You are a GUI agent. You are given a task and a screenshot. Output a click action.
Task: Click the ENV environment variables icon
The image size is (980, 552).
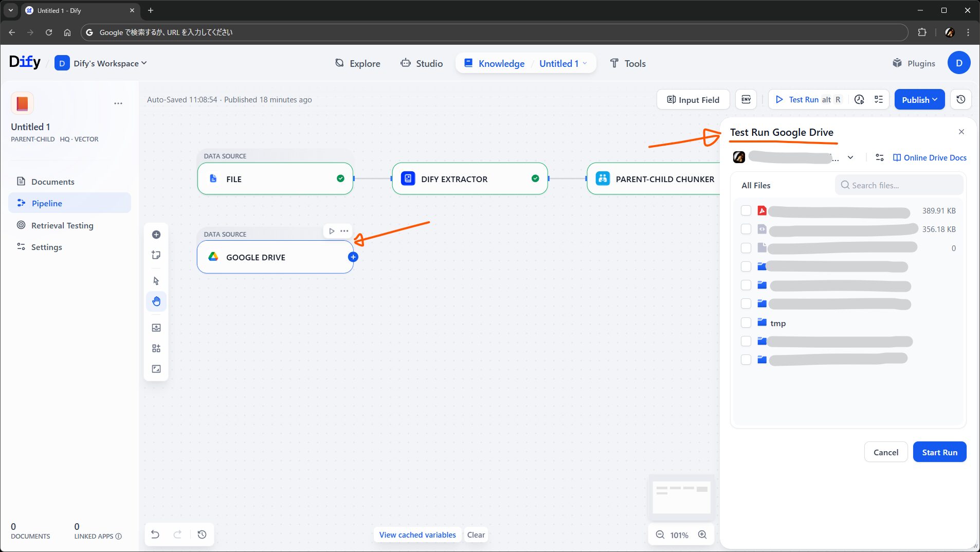click(x=746, y=99)
